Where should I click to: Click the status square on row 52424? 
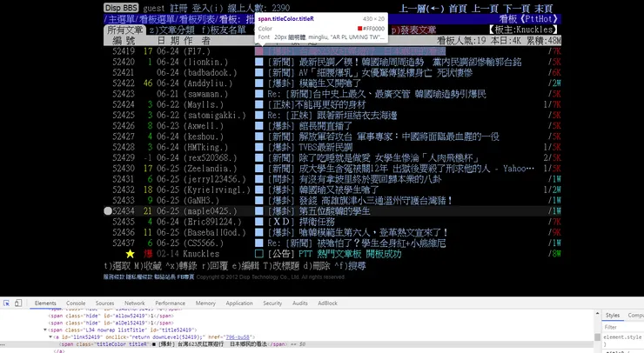tap(259, 104)
